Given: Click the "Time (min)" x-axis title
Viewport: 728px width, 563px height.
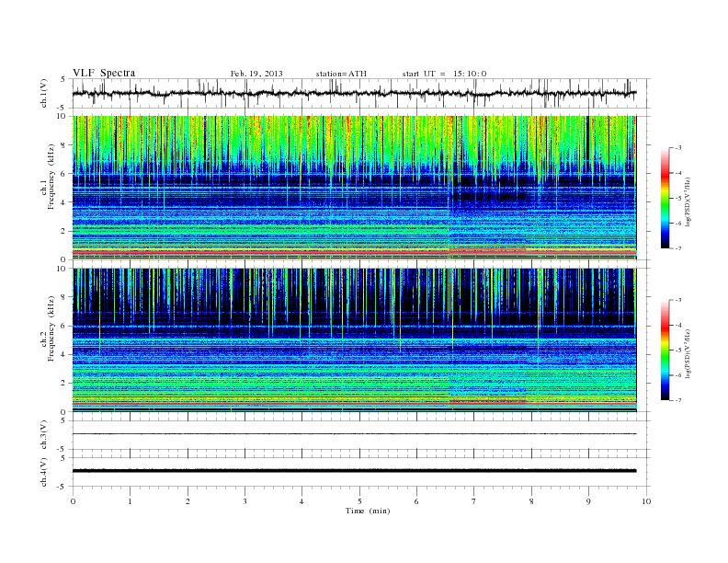Looking at the screenshot, I should tap(368, 511).
